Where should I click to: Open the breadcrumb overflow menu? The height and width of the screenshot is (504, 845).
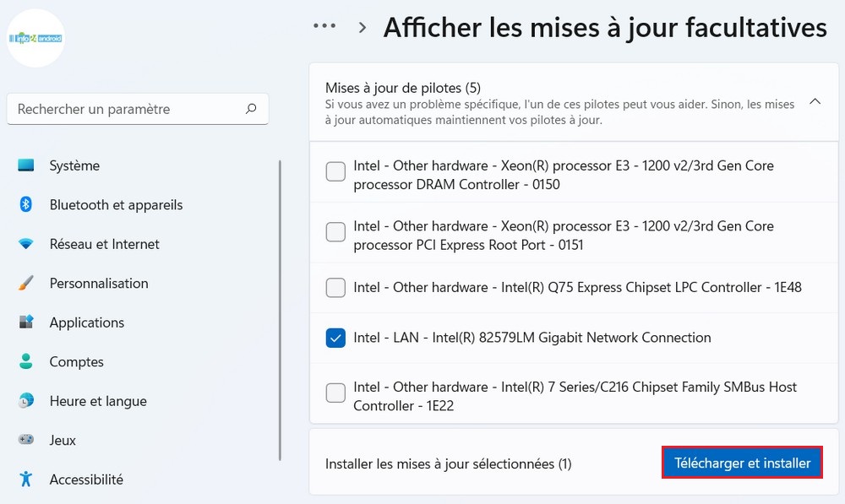324,25
